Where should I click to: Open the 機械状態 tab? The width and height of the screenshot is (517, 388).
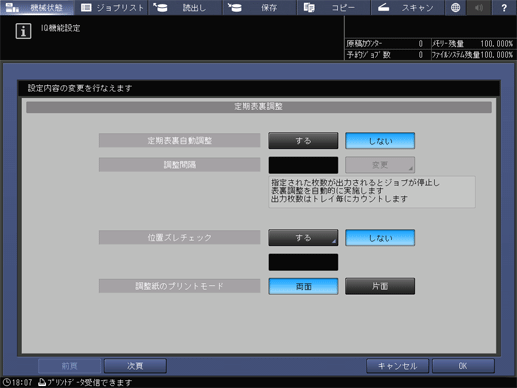[37, 7]
